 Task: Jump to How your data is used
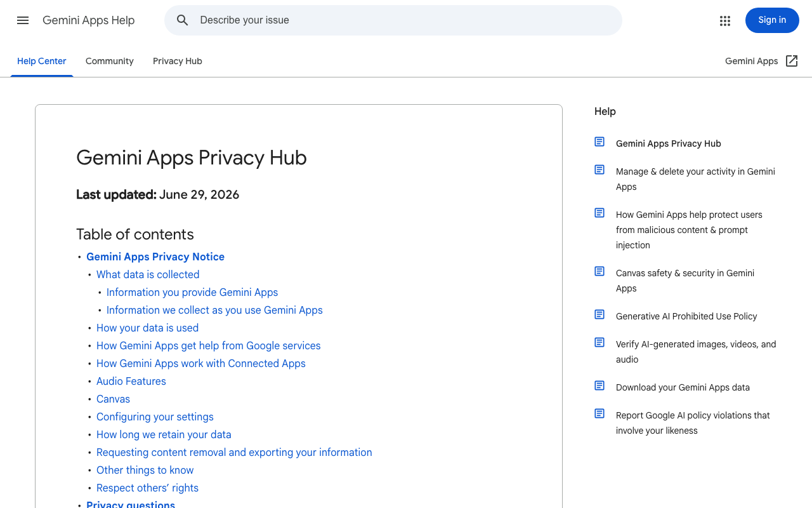point(147,328)
